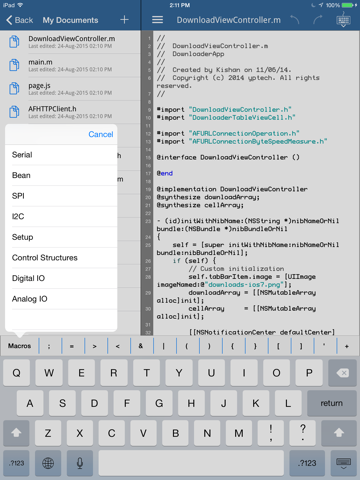This screenshot has width=360, height=480.
Task: Tap the return key
Action: (x=332, y=403)
